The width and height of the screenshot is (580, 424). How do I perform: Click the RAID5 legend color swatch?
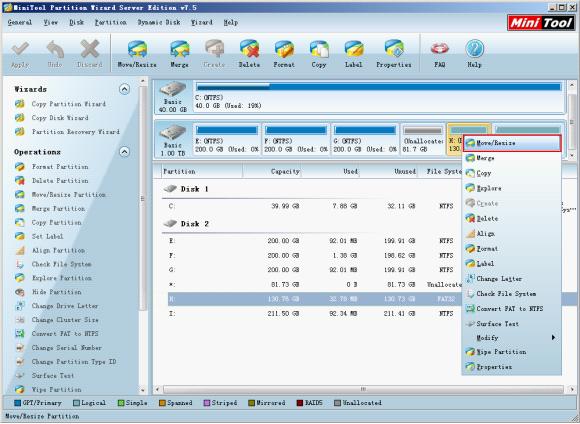coord(300,403)
